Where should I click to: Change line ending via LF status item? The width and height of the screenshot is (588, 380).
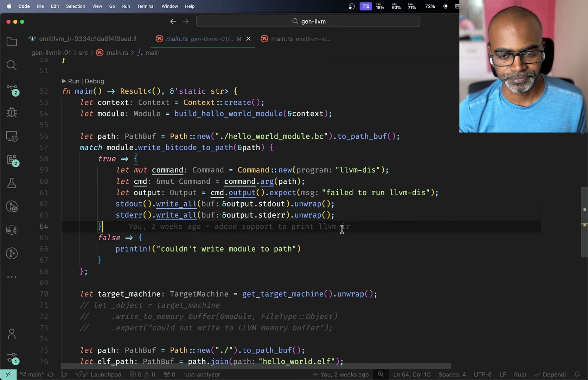[x=503, y=374]
